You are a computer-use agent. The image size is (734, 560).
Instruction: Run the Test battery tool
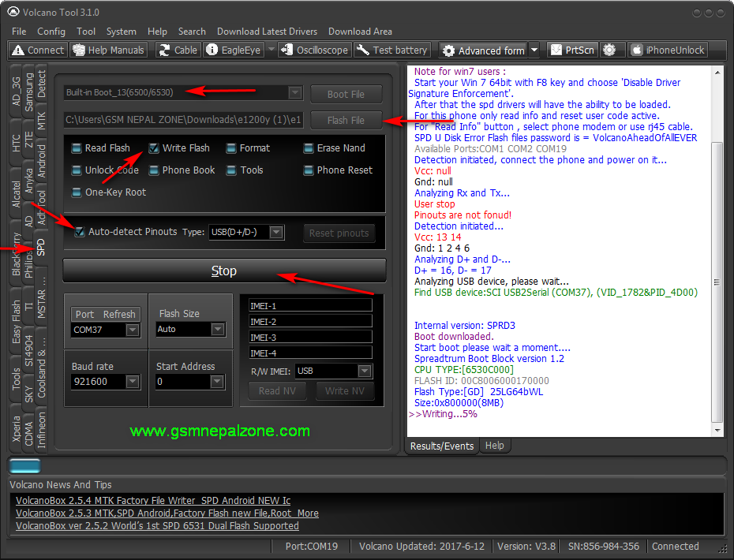tap(392, 50)
